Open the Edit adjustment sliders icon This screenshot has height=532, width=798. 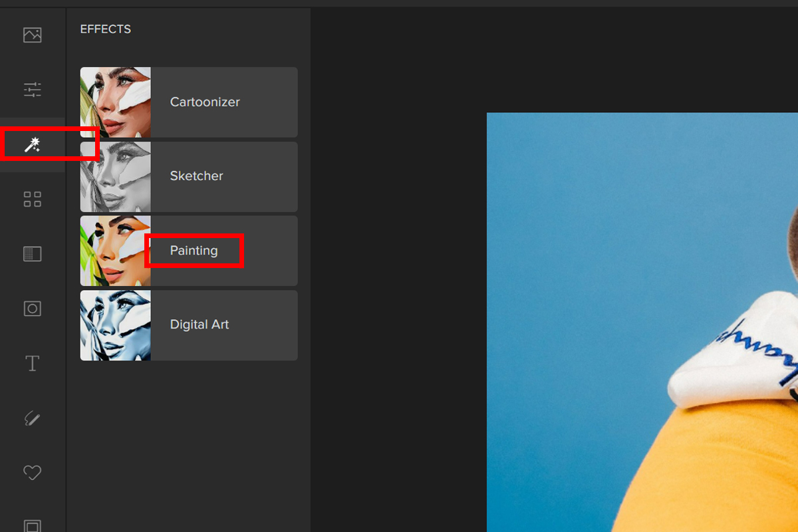tap(32, 89)
